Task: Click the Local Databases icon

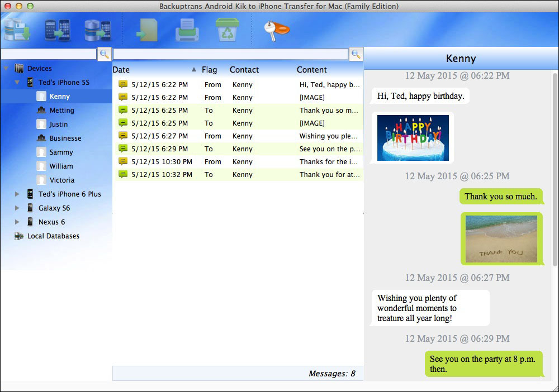Action: click(x=19, y=236)
